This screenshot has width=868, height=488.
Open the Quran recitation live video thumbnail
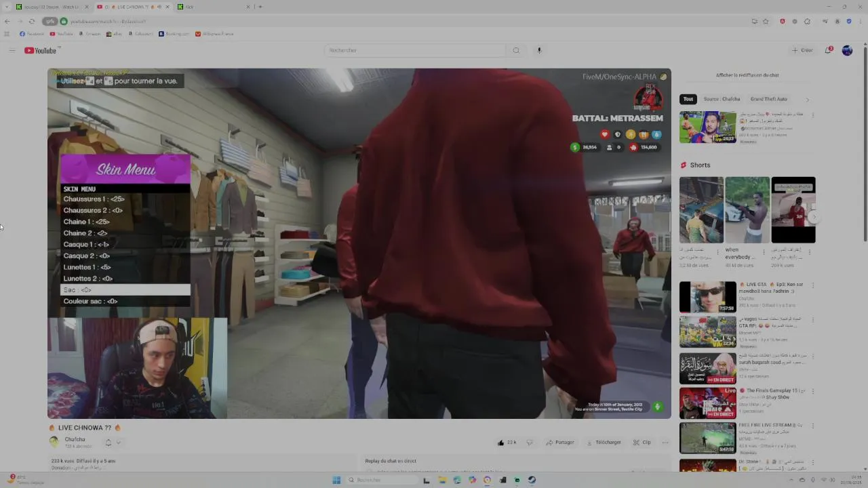(x=707, y=368)
